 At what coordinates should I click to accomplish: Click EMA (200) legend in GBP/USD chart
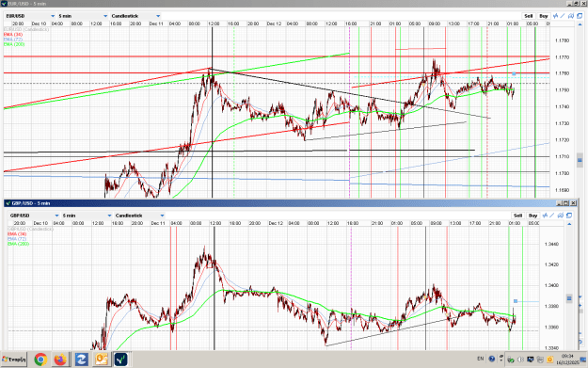(x=18, y=244)
